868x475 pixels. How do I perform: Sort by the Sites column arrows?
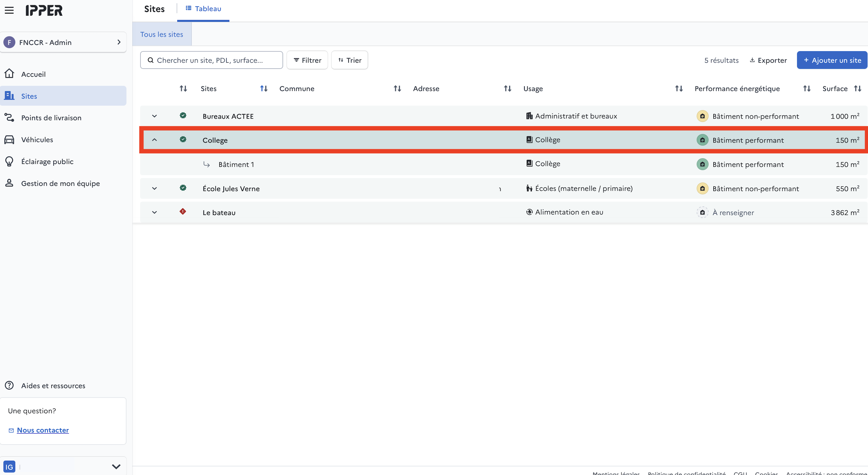point(264,89)
